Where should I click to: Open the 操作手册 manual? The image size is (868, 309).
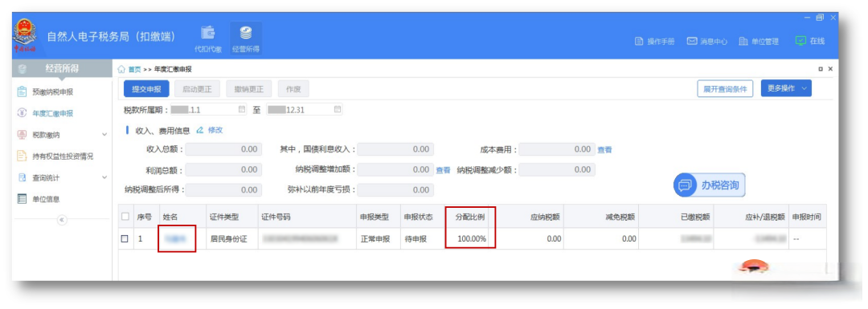(x=654, y=42)
